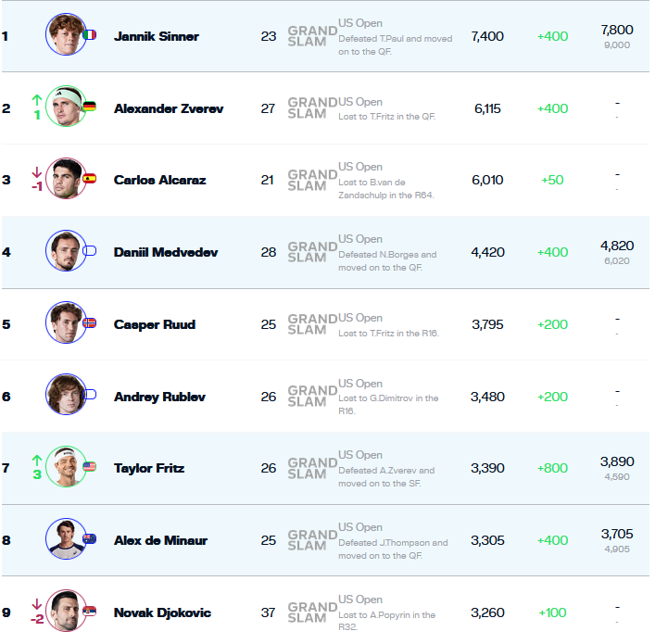Click the Australian flag beside de Minaur
Screen dimensions: 655x644
pos(89,538)
